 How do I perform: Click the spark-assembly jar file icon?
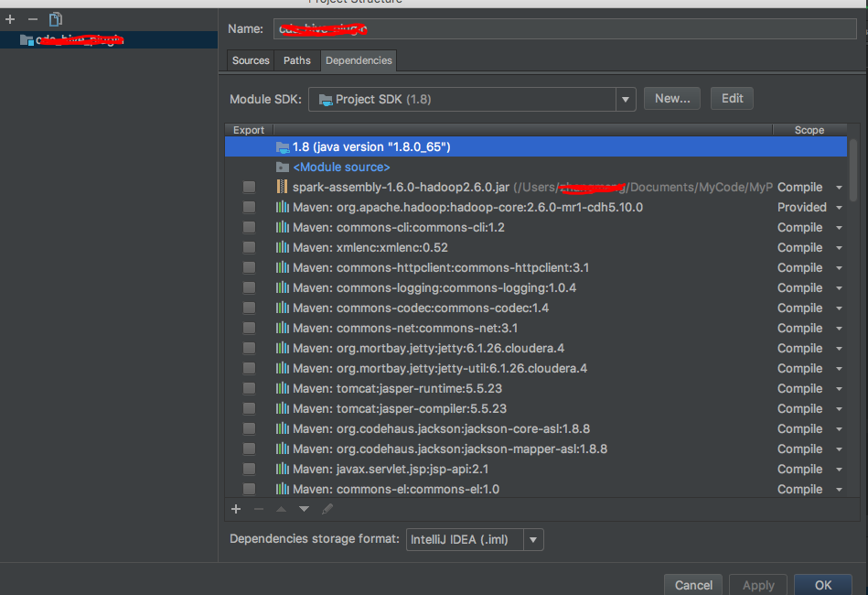click(283, 187)
